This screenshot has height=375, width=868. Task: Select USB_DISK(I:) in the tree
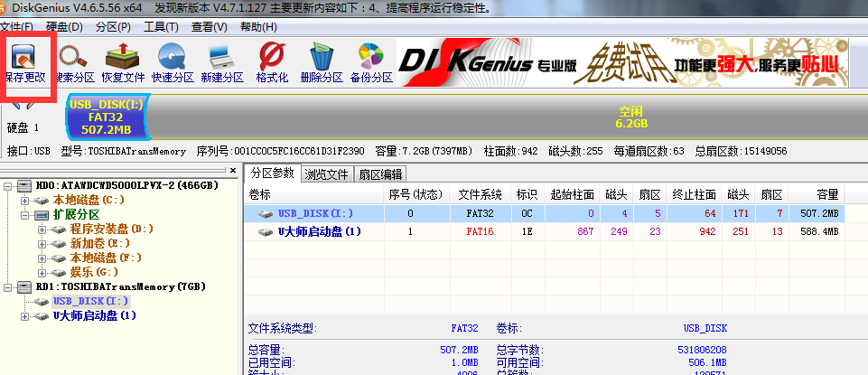(91, 301)
